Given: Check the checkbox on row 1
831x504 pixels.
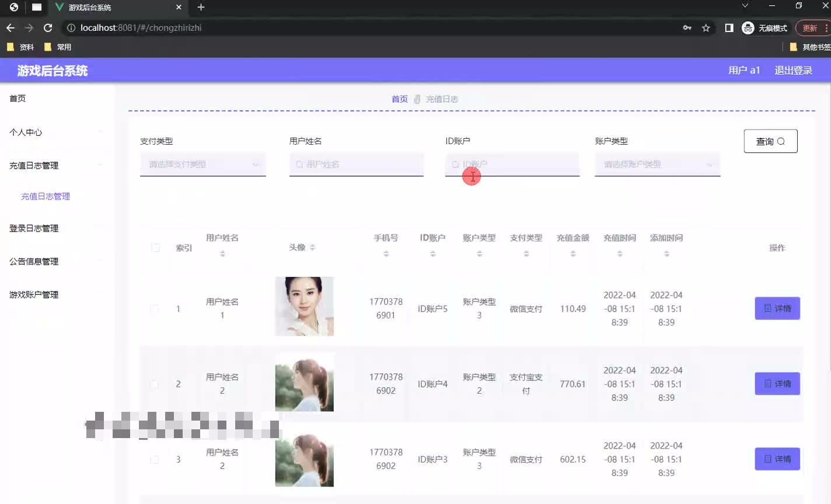Looking at the screenshot, I should point(155,309).
